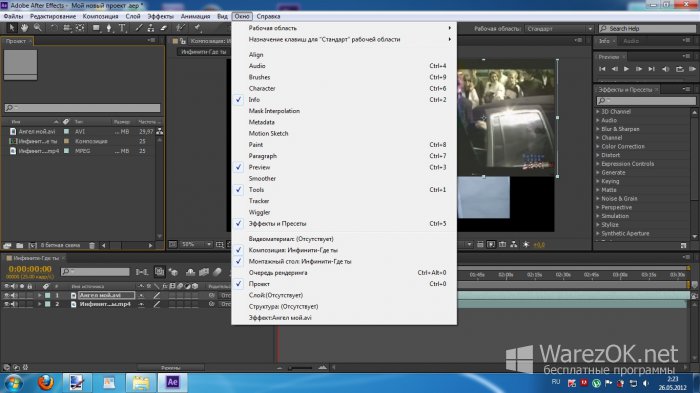Screen dimensions: 700x393
Task: Choose Align in Окно menu
Action: 344,54
